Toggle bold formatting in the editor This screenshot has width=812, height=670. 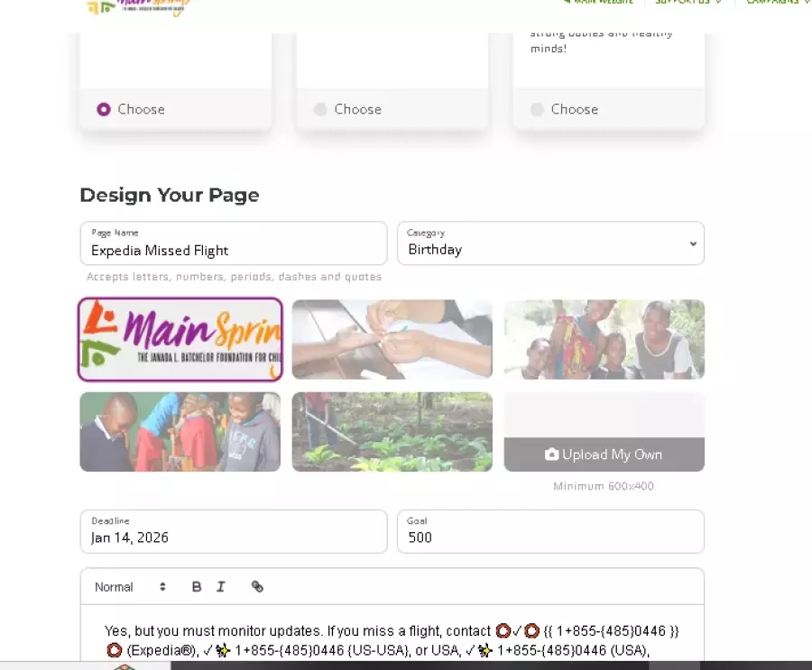(197, 587)
